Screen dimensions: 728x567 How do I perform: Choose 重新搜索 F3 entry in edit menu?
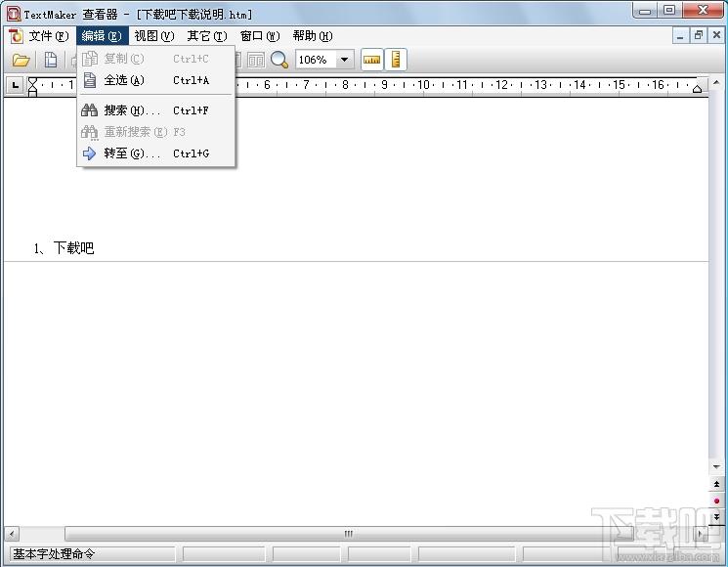pyautogui.click(x=156, y=132)
